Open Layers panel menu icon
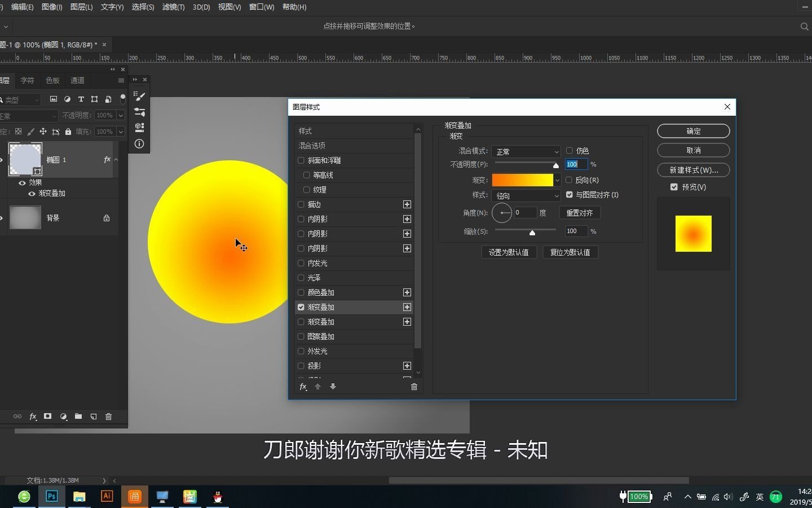Viewport: 812px width, 508px height. [x=121, y=81]
